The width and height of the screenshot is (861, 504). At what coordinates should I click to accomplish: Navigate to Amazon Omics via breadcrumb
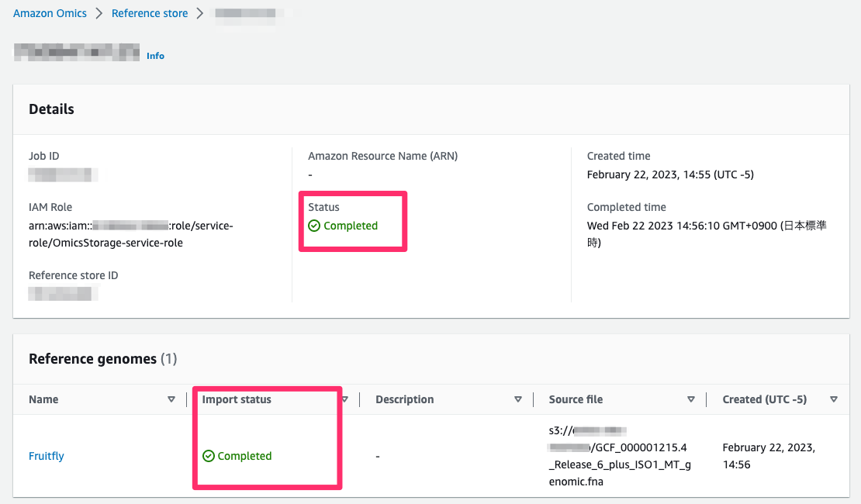50,13
